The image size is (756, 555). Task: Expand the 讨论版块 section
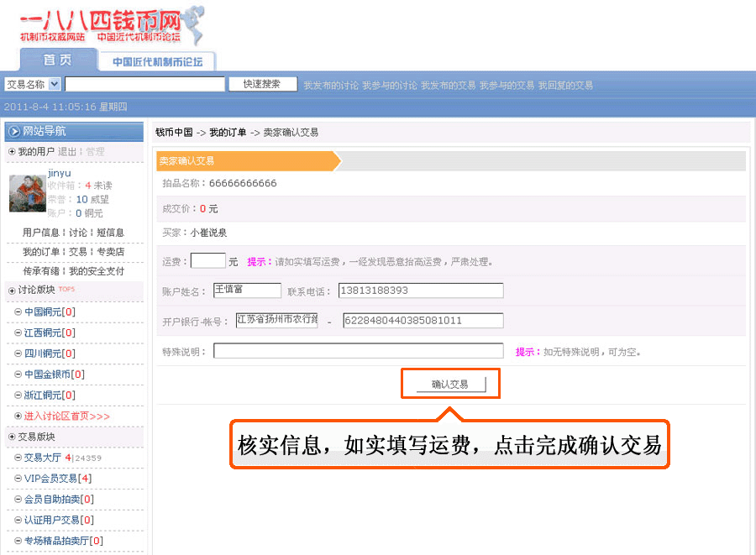pyautogui.click(x=12, y=291)
